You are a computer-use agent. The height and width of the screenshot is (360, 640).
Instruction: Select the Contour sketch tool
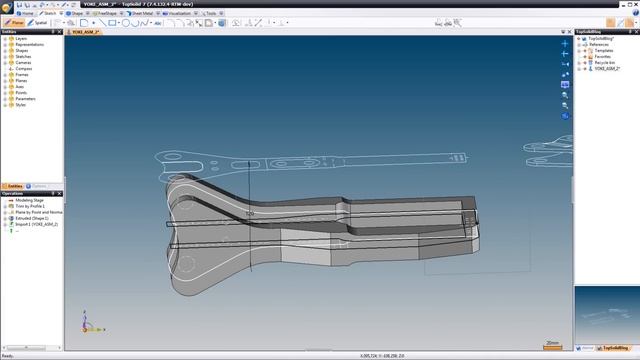point(84,23)
